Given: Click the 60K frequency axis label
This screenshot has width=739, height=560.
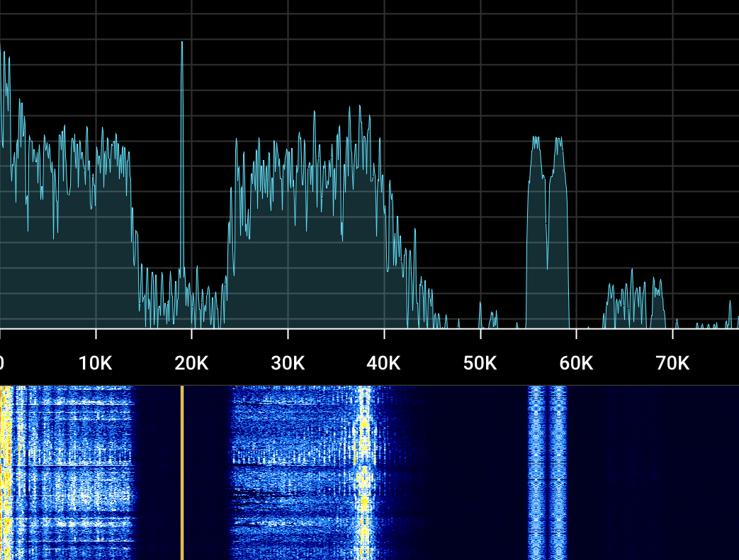Looking at the screenshot, I should click(x=576, y=364).
